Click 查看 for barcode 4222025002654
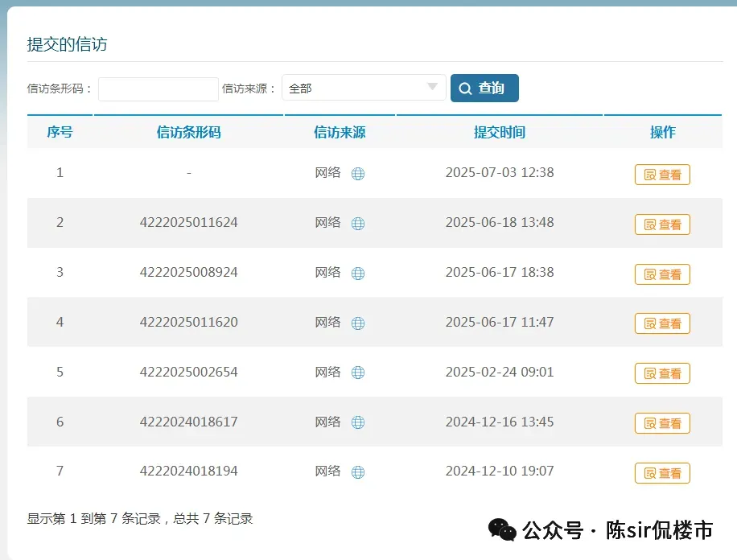The height and width of the screenshot is (560, 737). click(662, 373)
